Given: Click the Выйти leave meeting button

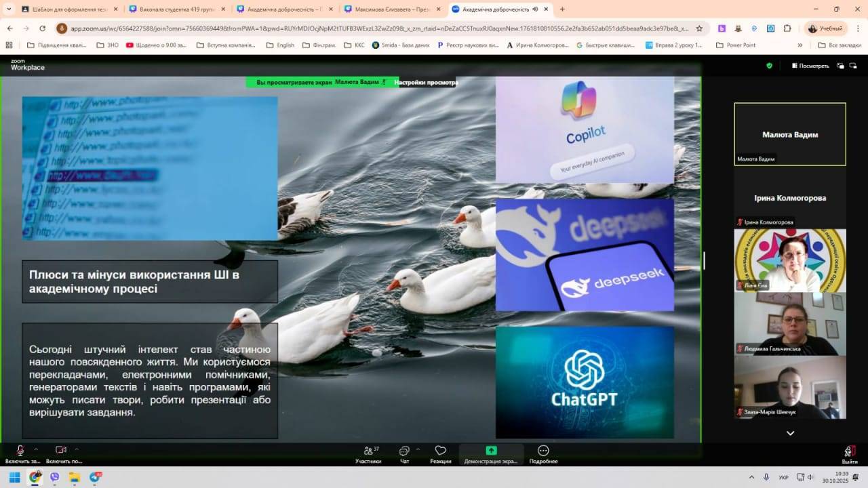Looking at the screenshot, I should point(849,454).
